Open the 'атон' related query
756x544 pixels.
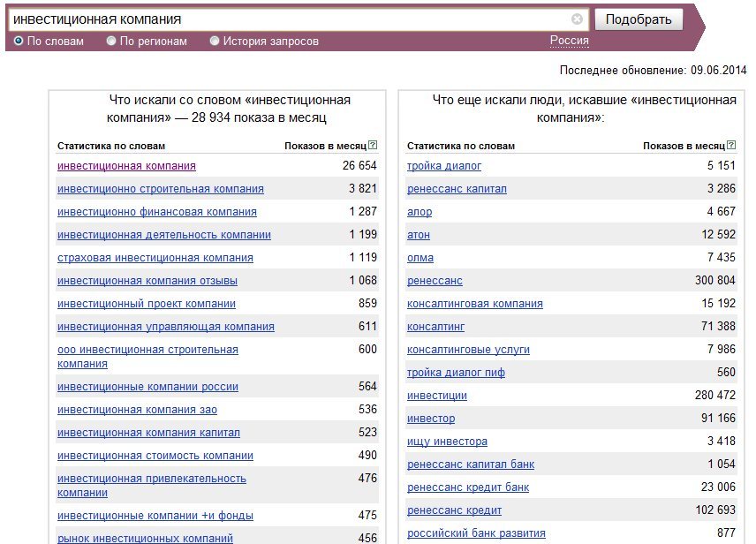point(419,235)
